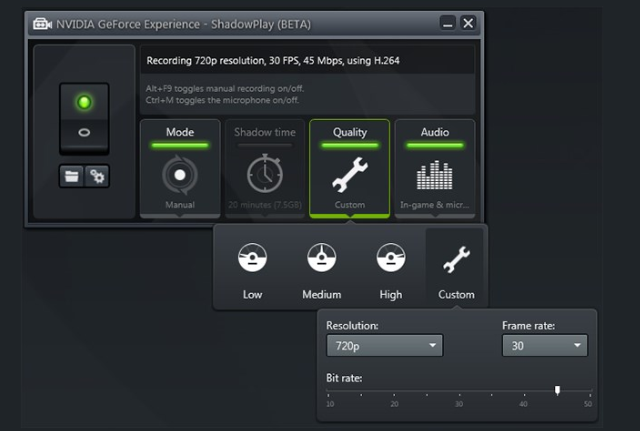Select the Custom quality preset

click(x=456, y=269)
